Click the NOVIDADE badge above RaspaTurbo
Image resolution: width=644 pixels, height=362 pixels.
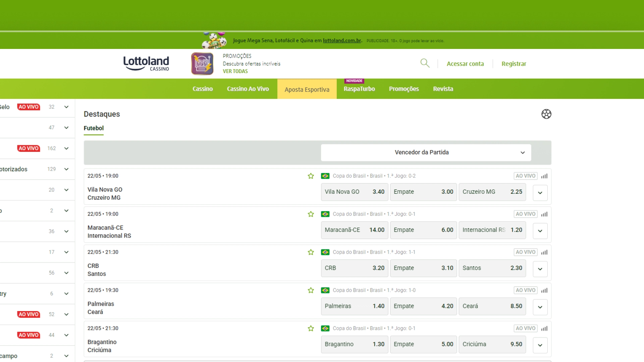coord(354,81)
